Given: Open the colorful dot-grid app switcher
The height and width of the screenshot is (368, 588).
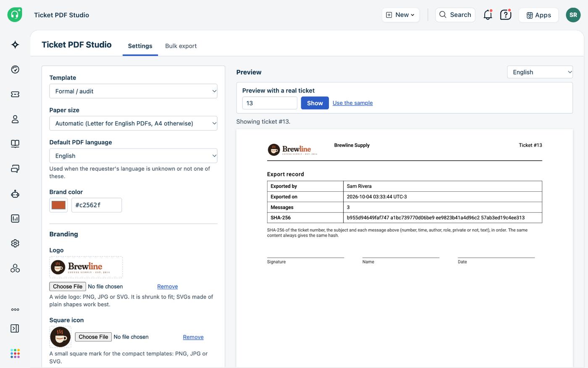Looking at the screenshot, I should pyautogui.click(x=15, y=353).
